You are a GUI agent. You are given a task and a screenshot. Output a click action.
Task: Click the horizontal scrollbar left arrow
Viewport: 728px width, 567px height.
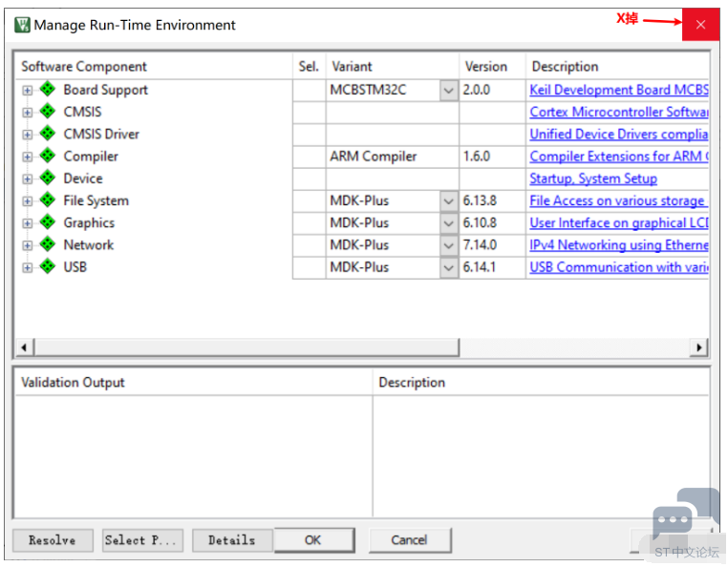[25, 347]
